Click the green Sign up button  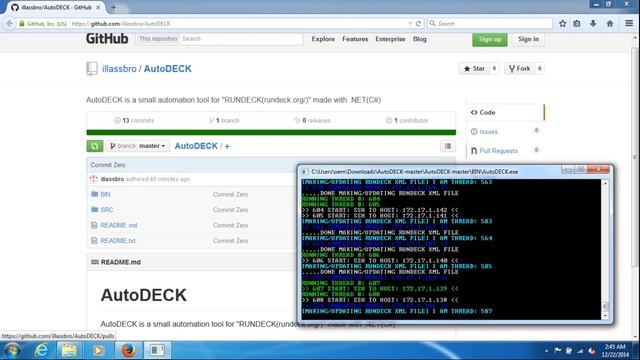pyautogui.click(x=490, y=39)
